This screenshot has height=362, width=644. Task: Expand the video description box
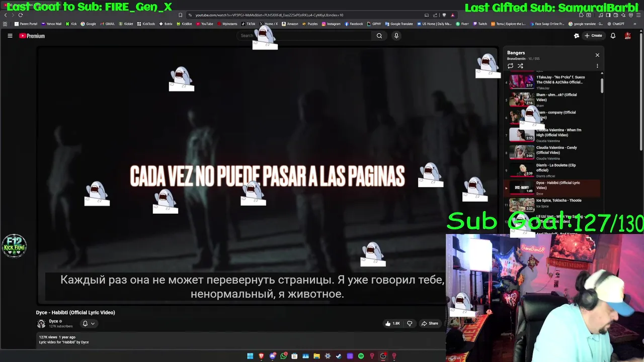(x=240, y=339)
